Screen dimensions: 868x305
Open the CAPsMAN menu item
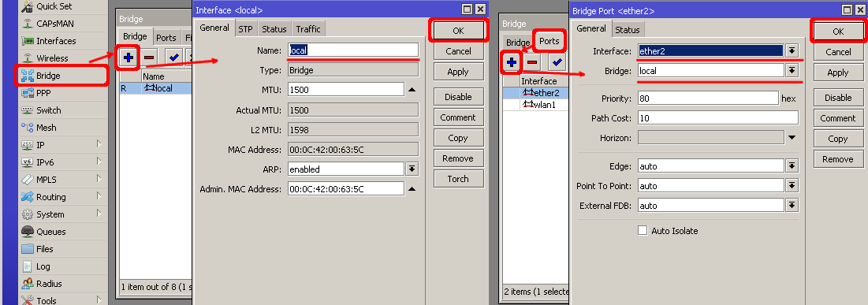[55, 23]
